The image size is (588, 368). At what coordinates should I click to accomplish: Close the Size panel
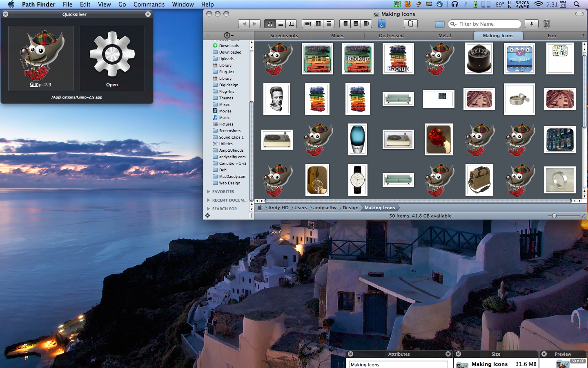[458, 354]
